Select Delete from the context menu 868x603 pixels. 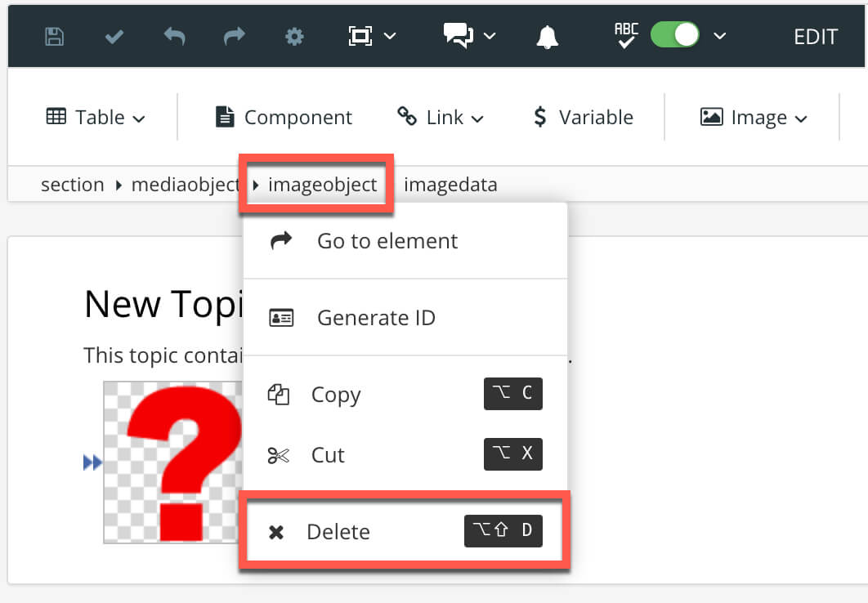pyautogui.click(x=339, y=531)
